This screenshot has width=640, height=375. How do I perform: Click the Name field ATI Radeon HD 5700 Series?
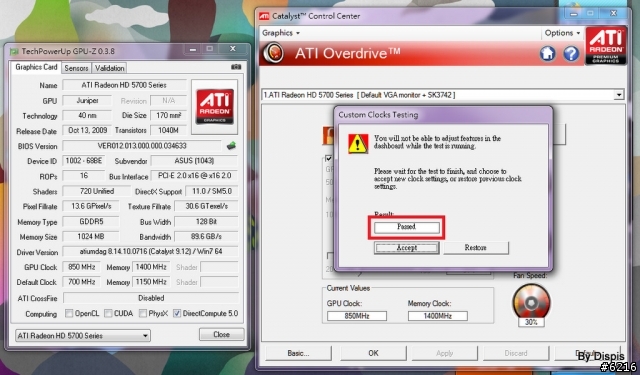(x=124, y=85)
